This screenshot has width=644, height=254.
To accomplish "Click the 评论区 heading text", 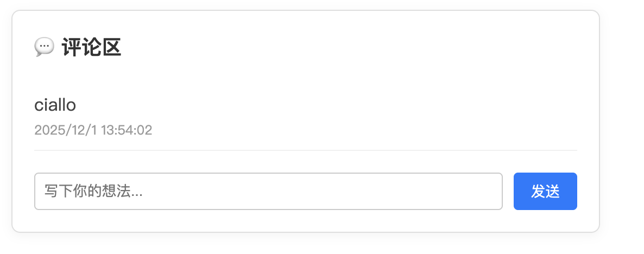I will [91, 47].
